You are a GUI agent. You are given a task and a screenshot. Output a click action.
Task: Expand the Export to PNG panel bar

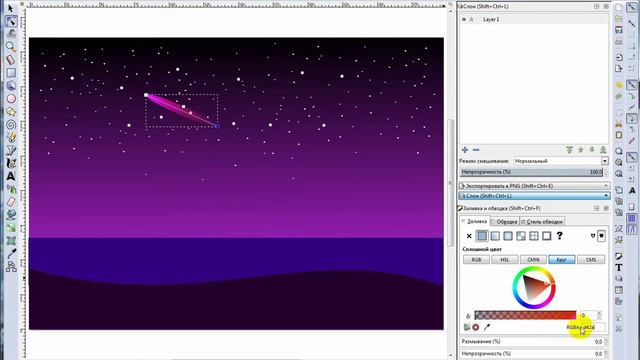(x=534, y=186)
